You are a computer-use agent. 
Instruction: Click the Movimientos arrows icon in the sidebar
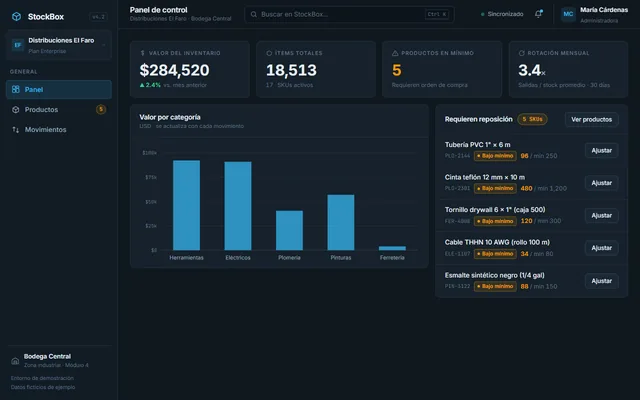[x=16, y=129]
